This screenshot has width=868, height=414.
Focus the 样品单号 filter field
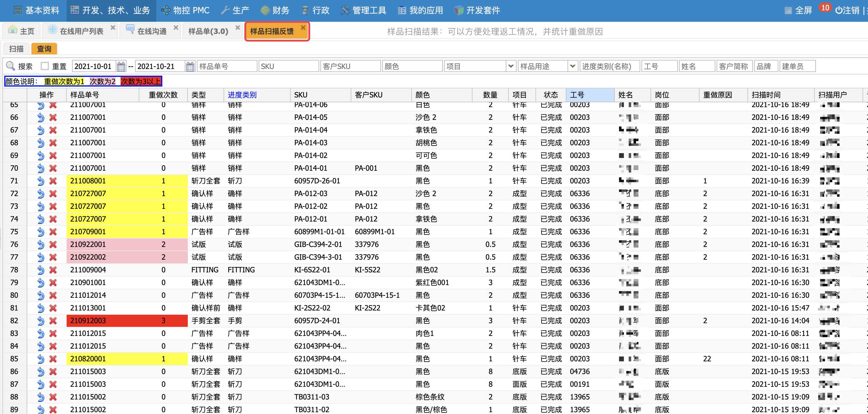227,66
